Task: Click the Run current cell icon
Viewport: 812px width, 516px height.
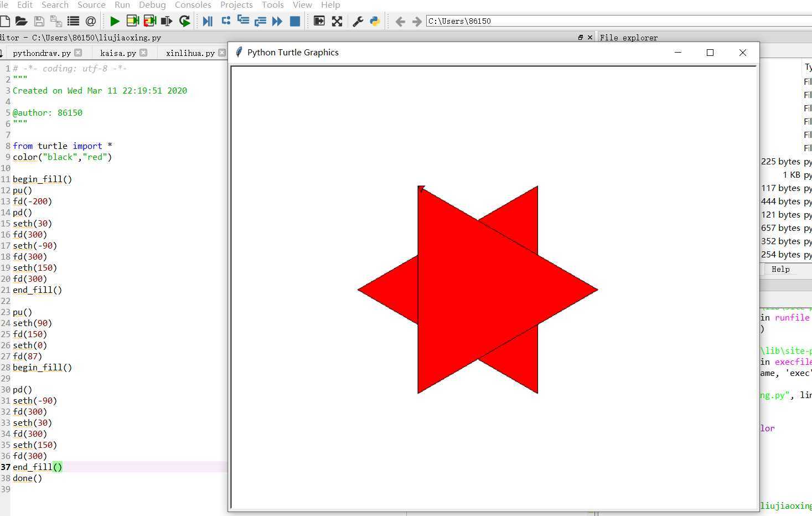Action: (132, 21)
